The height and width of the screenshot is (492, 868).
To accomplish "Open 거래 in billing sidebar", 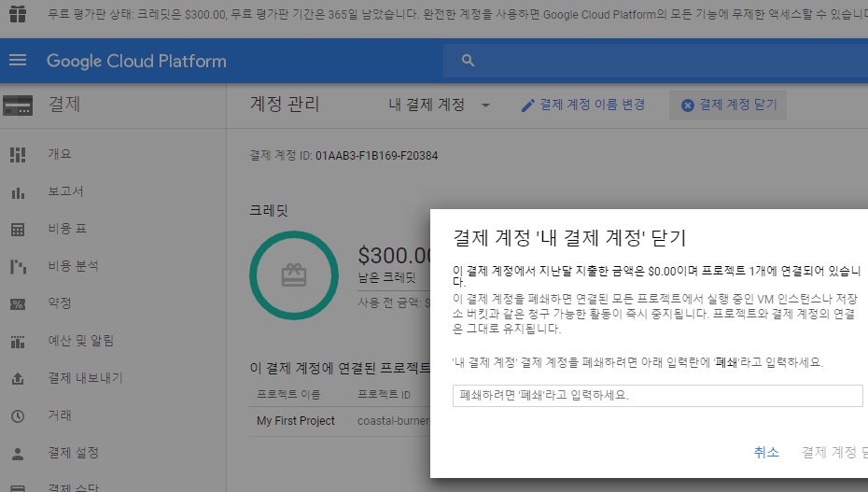I will coord(60,415).
